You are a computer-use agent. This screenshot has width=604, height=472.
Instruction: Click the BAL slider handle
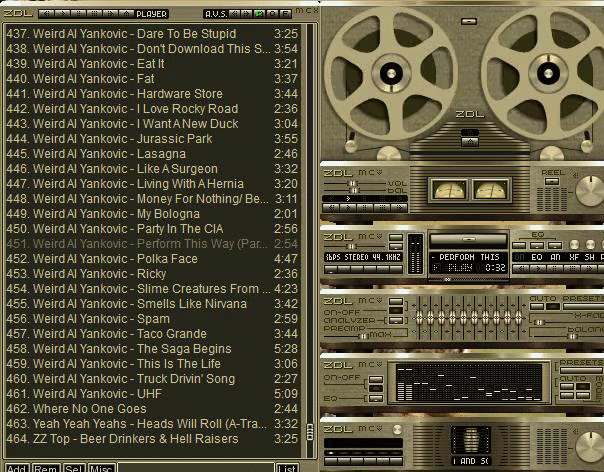pos(354,190)
